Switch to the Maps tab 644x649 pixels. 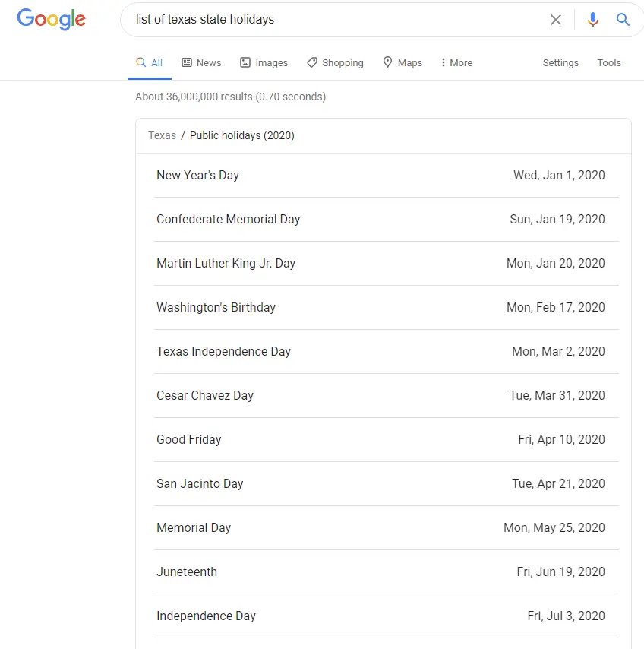coord(402,63)
